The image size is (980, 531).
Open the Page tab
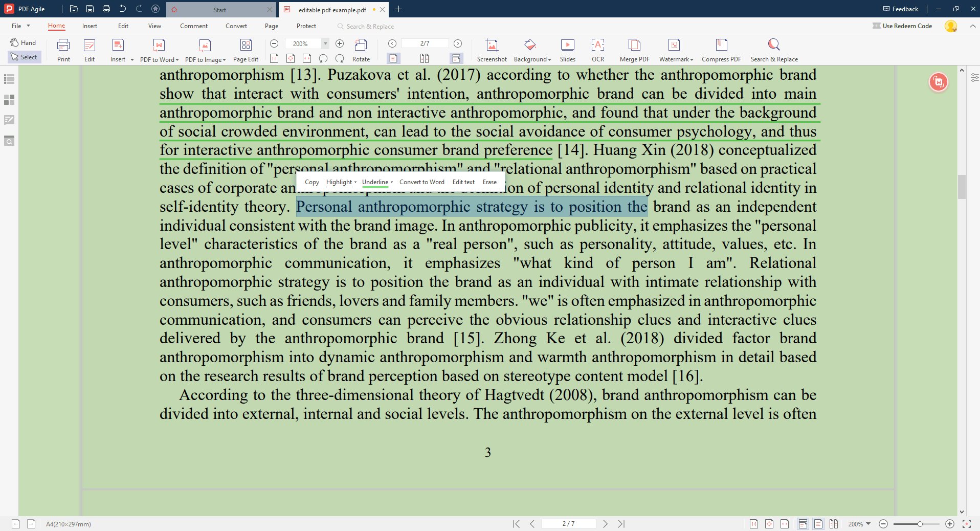pos(272,26)
